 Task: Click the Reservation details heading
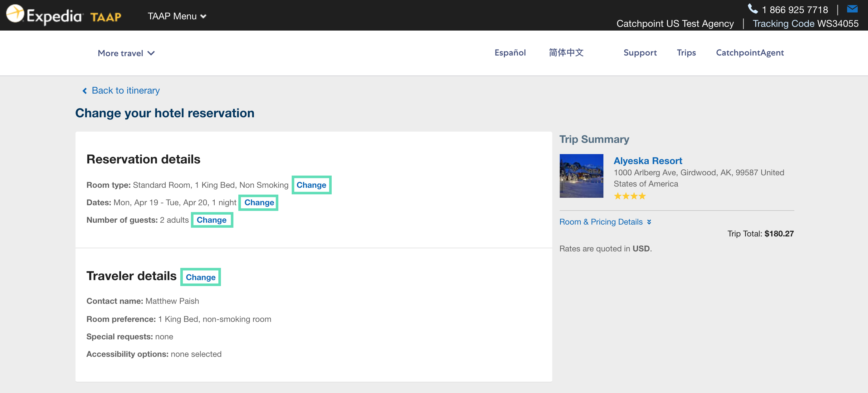click(x=143, y=159)
